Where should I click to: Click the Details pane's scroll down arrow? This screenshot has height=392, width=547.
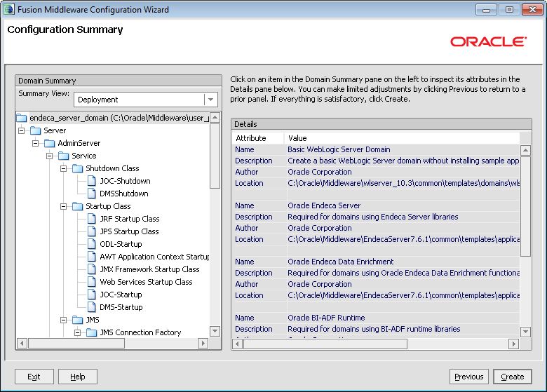point(525,332)
